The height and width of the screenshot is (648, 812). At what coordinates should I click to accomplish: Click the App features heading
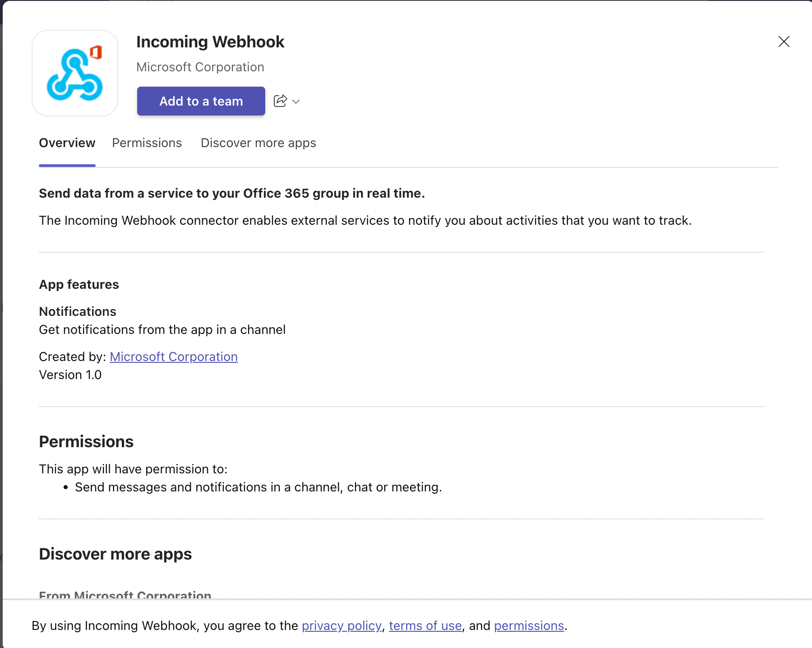pyautogui.click(x=79, y=284)
